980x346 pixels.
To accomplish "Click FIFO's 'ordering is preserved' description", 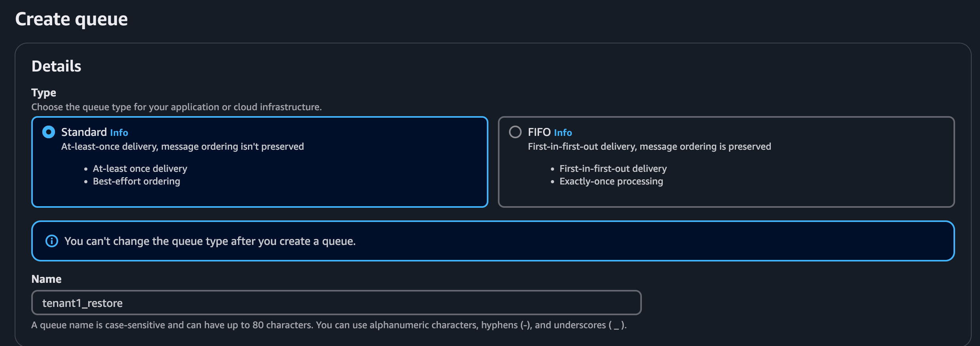I will [x=649, y=147].
